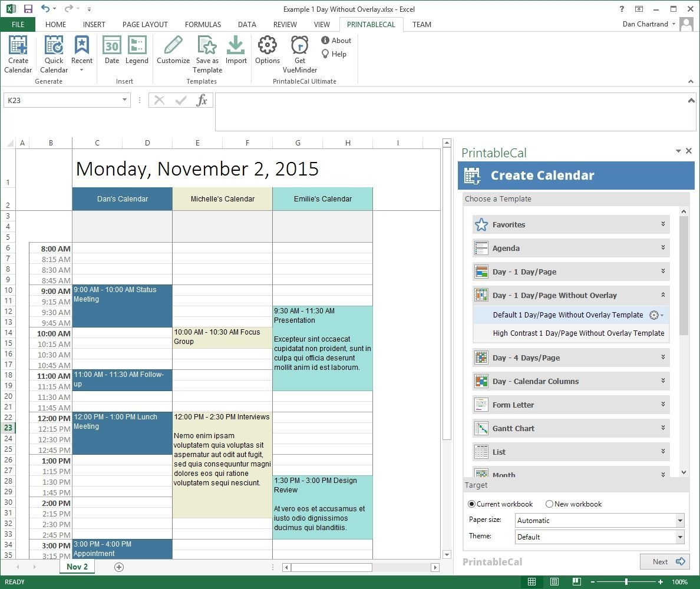Switch to the INSERT ribbon tab
The height and width of the screenshot is (589, 700).
94,24
